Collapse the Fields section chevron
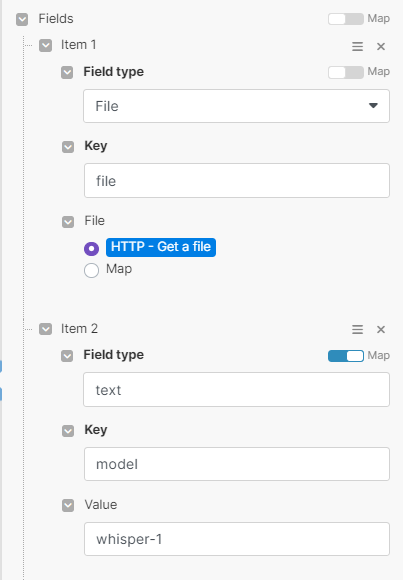The image size is (403, 580). (x=22, y=20)
